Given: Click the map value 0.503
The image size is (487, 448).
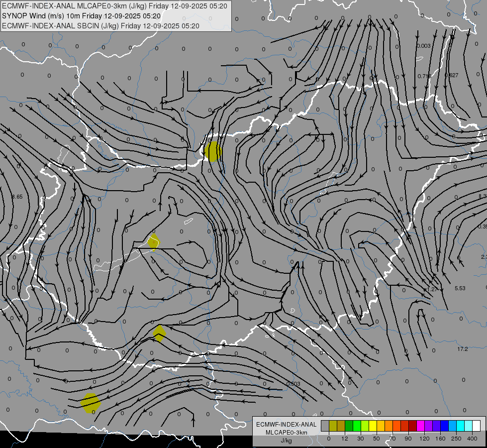Looking at the screenshot, I should [293, 384].
